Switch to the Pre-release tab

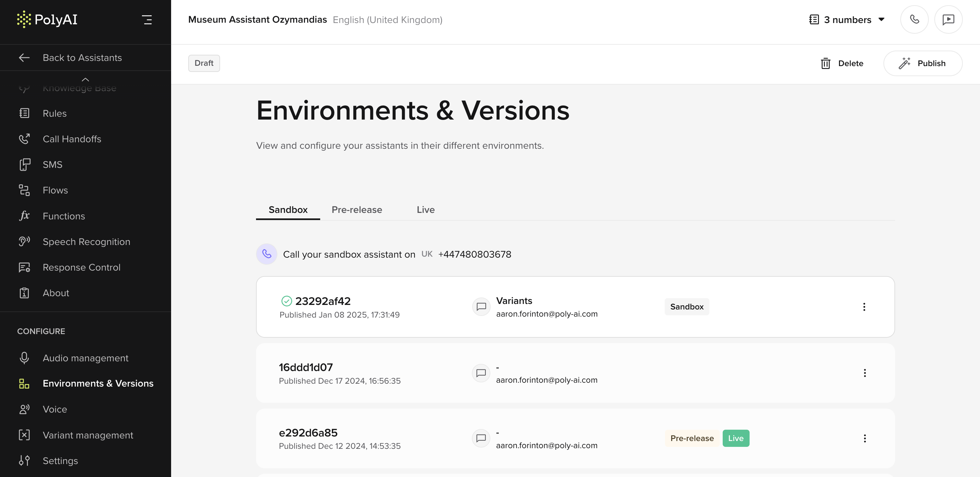(356, 210)
